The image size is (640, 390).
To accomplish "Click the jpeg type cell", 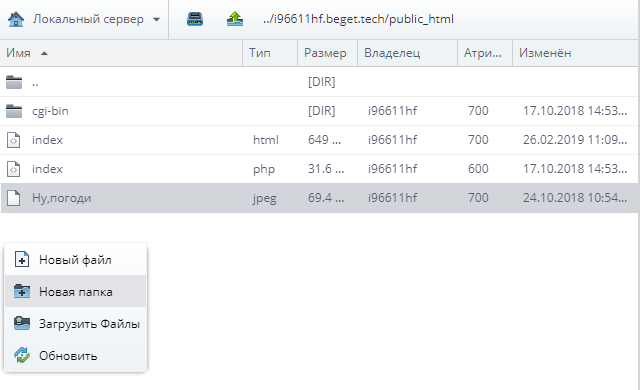I will click(x=264, y=198).
